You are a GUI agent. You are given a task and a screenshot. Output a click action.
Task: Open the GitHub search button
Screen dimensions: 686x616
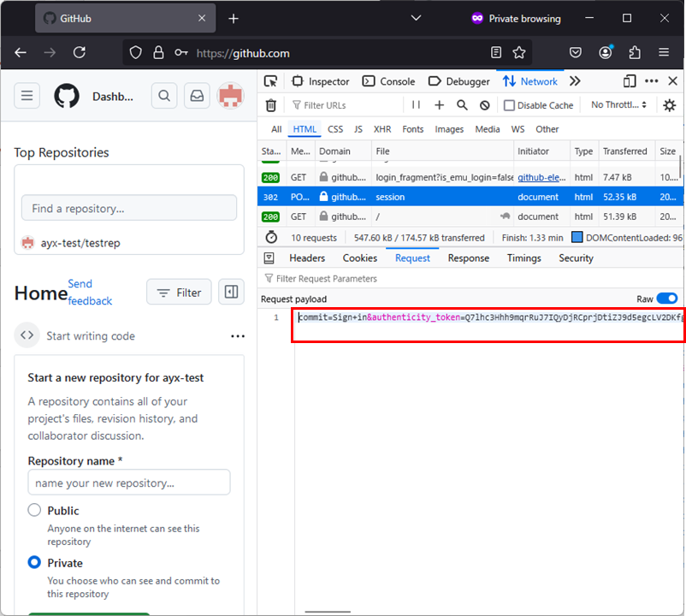(164, 95)
